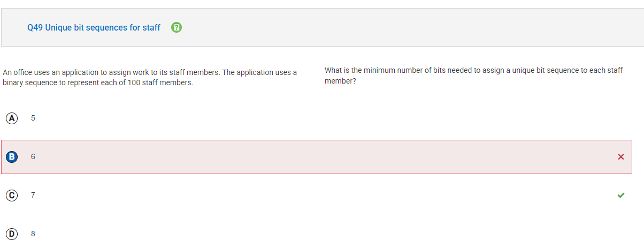Image resolution: width=644 pixels, height=248 pixels.
Task: Click the blank area of option A row
Action: 321,118
